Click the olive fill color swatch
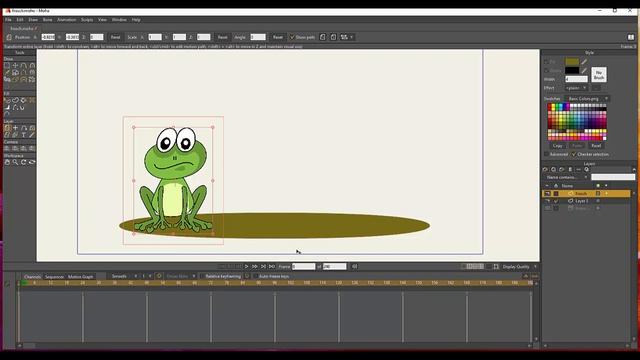 (x=572, y=62)
